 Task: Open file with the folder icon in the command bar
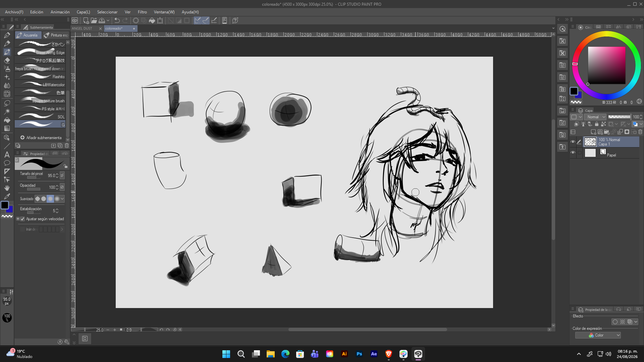click(94, 20)
